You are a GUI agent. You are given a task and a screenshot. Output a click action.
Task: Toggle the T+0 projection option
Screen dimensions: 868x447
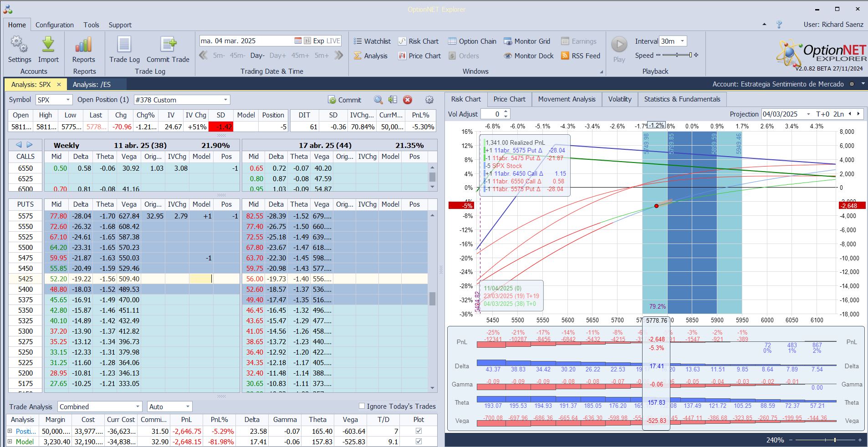click(822, 114)
